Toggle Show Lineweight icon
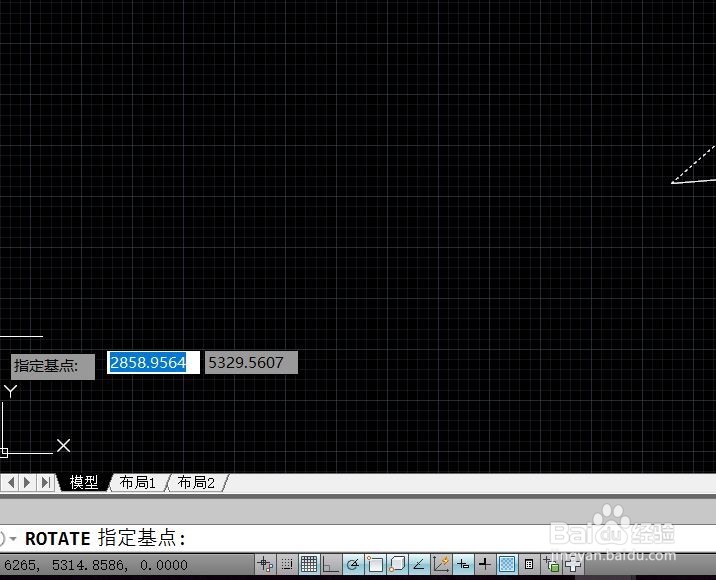 pos(484,565)
